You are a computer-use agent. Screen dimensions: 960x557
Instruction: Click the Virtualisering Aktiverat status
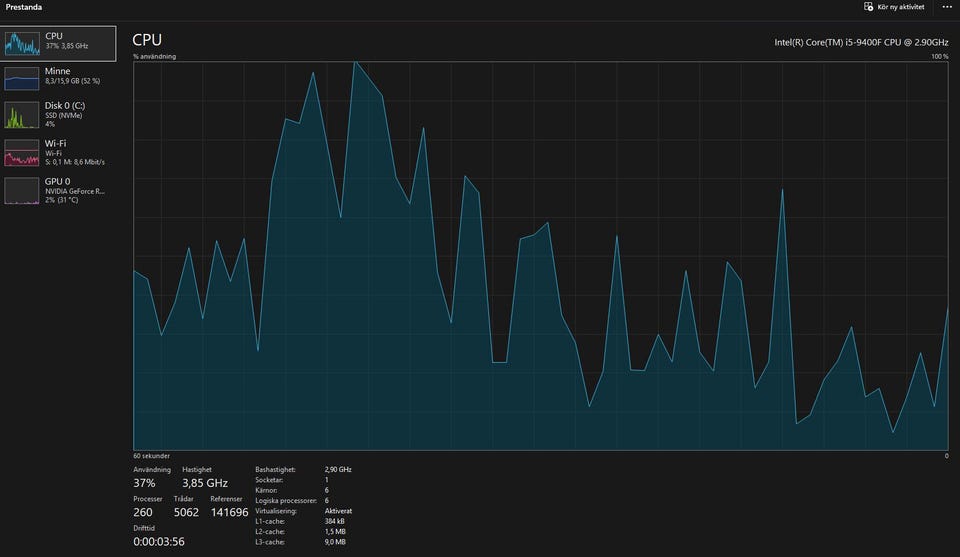click(338, 511)
